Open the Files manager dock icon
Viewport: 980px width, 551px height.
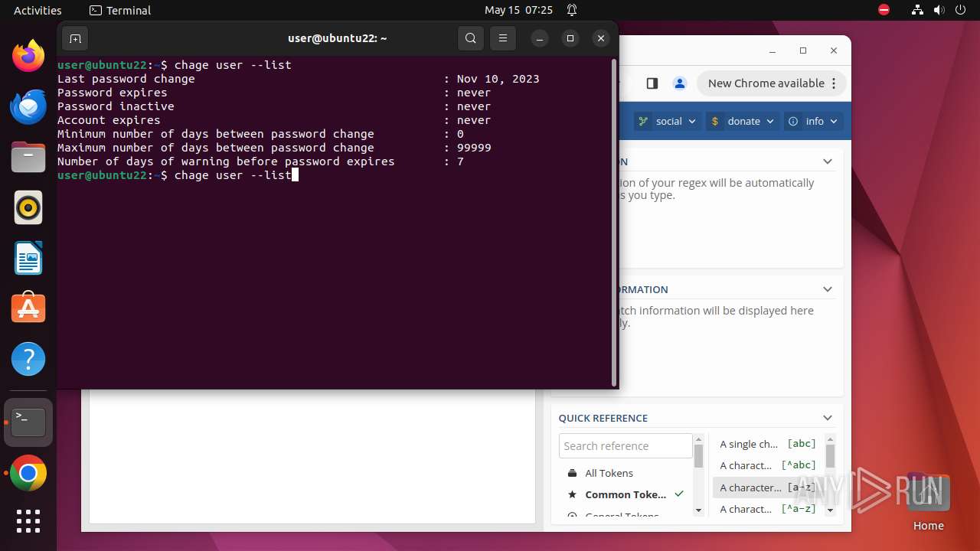[28, 157]
